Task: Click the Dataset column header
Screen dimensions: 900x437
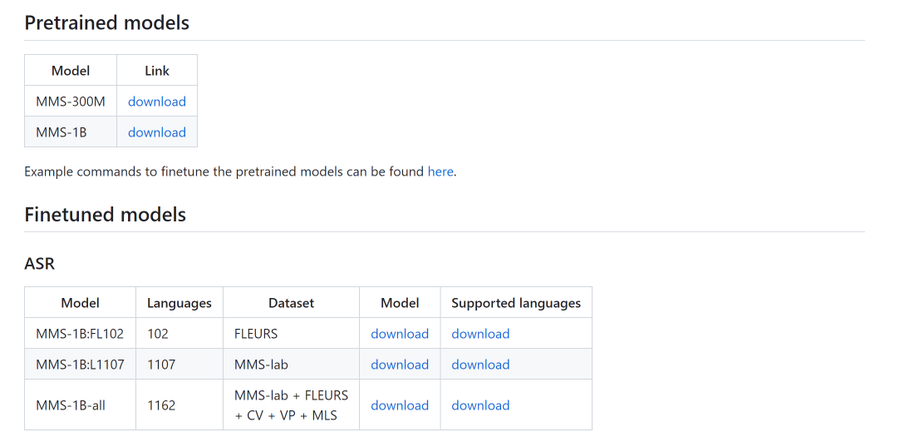Action: (291, 303)
